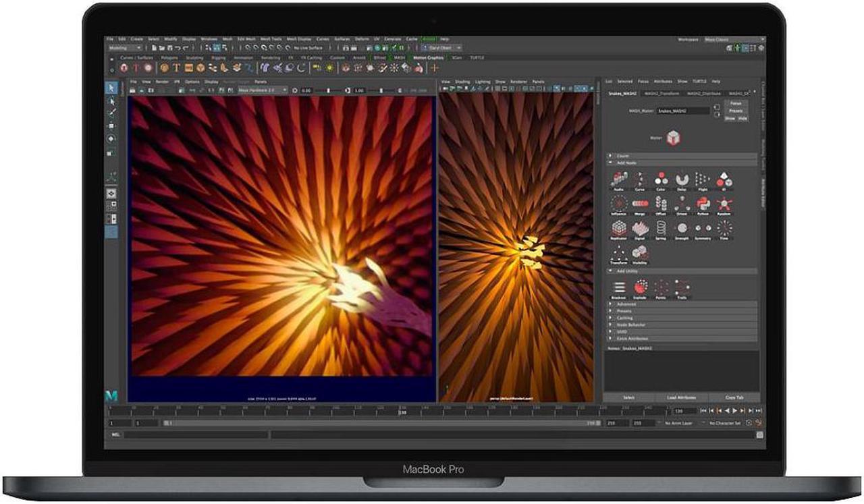Add the Replicator MASH node

tap(619, 229)
